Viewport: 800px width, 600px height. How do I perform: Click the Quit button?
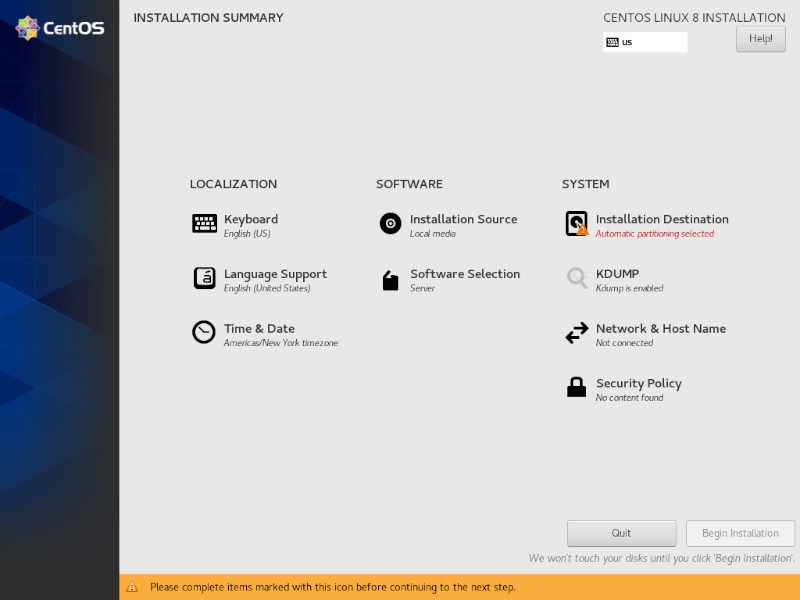(621, 533)
